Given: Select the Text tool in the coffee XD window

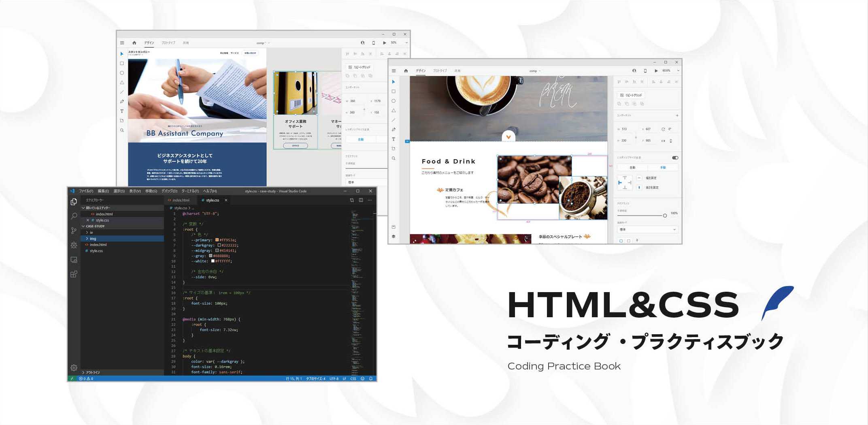Looking at the screenshot, I should click(x=393, y=139).
